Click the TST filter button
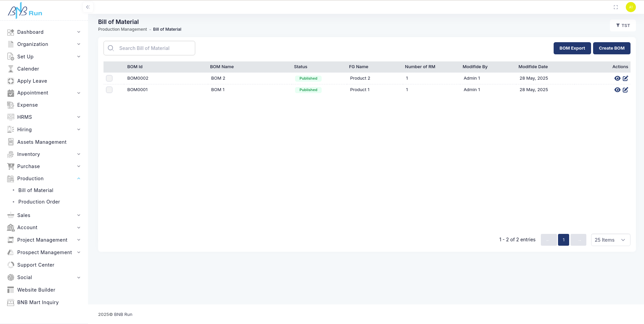Image resolution: width=644 pixels, height=324 pixels. click(623, 26)
